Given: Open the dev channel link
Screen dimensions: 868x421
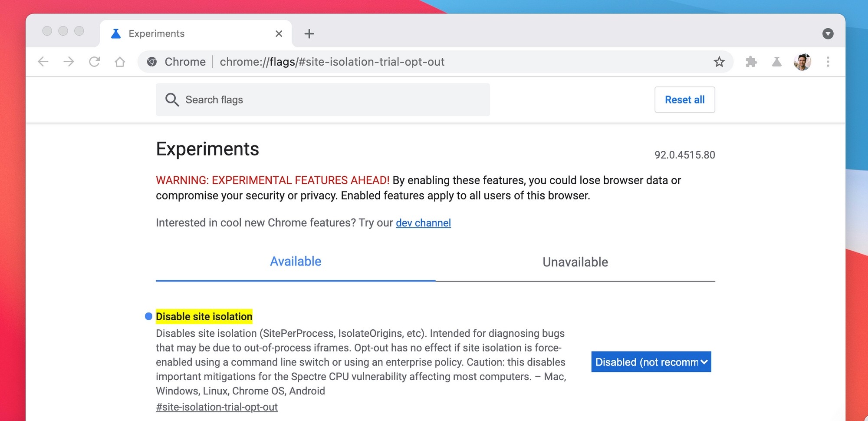Looking at the screenshot, I should point(423,223).
